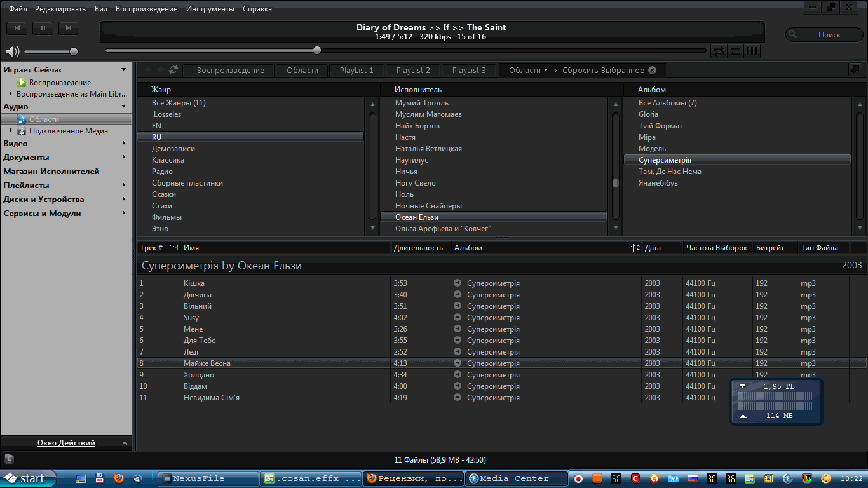Open Firefox from the quick launch icons

coord(118,478)
